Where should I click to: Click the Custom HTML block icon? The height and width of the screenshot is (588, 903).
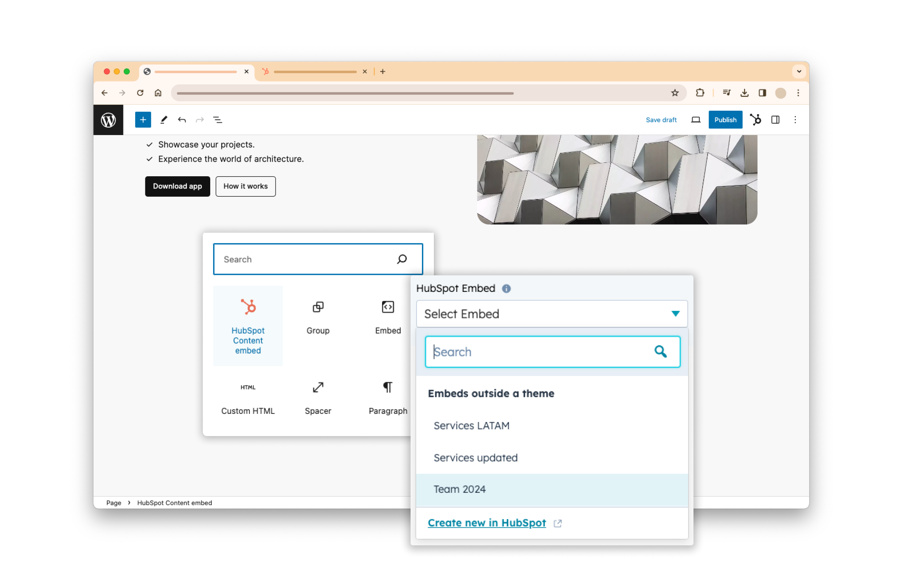(x=248, y=387)
